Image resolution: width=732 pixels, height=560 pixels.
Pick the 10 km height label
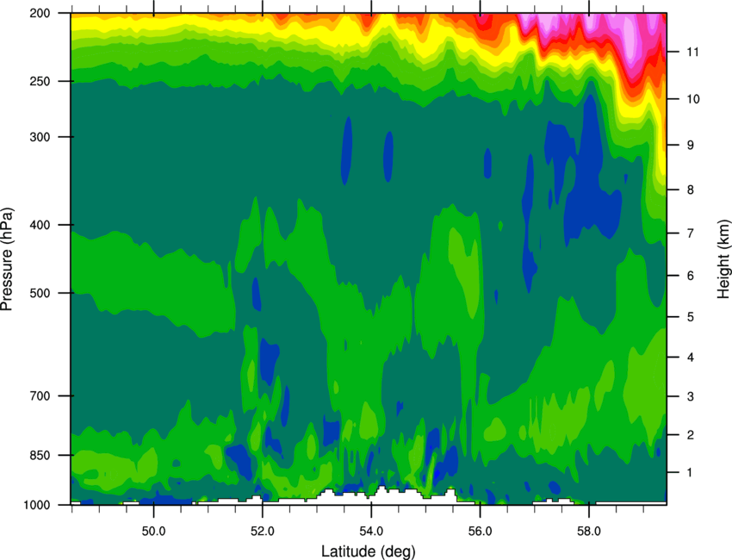[x=692, y=99]
